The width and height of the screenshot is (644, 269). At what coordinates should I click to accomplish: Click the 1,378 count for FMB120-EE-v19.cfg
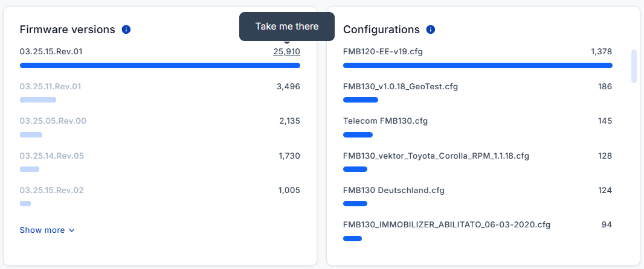click(x=601, y=52)
